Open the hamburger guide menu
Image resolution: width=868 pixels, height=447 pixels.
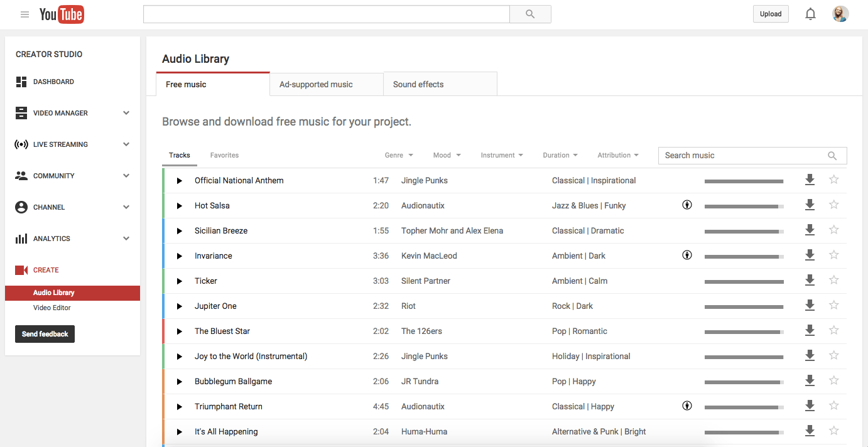pos(24,14)
